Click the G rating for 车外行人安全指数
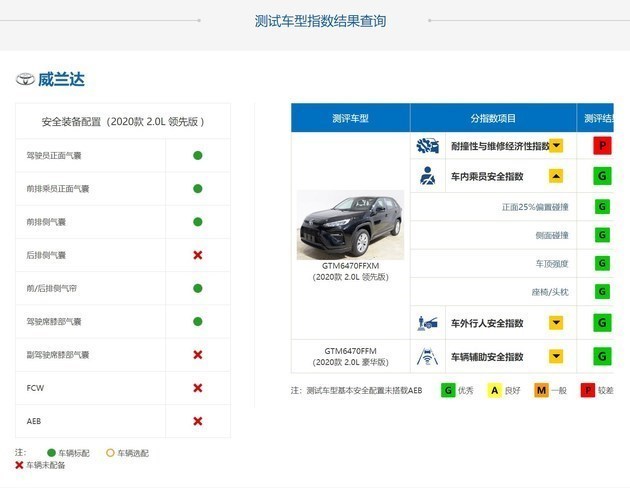 [x=602, y=323]
